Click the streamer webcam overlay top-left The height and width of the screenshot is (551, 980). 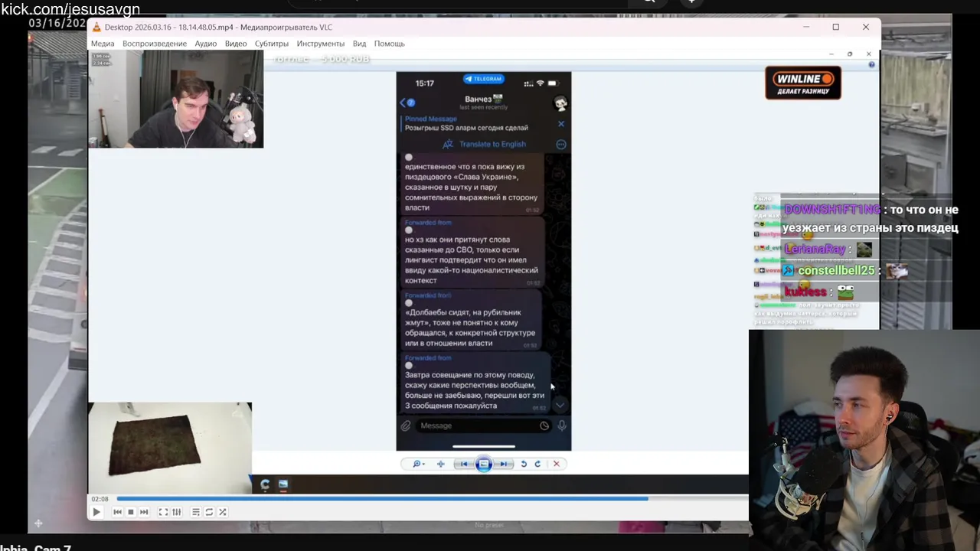176,99
